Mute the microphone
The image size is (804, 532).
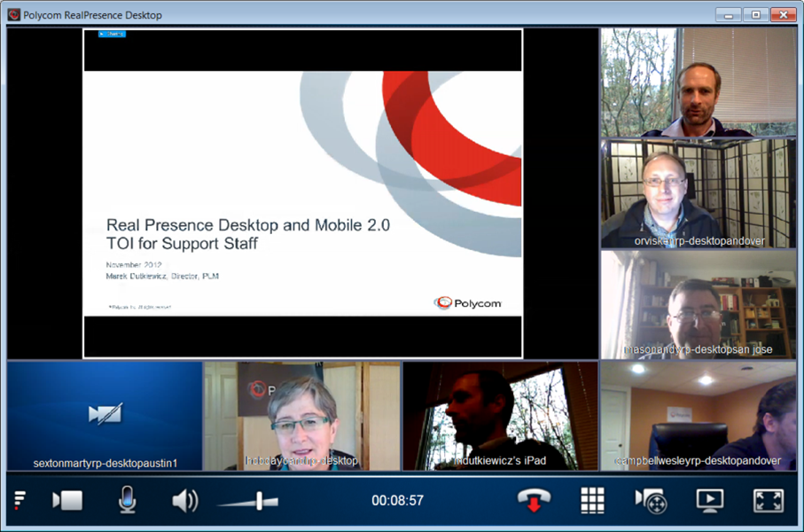point(127,500)
